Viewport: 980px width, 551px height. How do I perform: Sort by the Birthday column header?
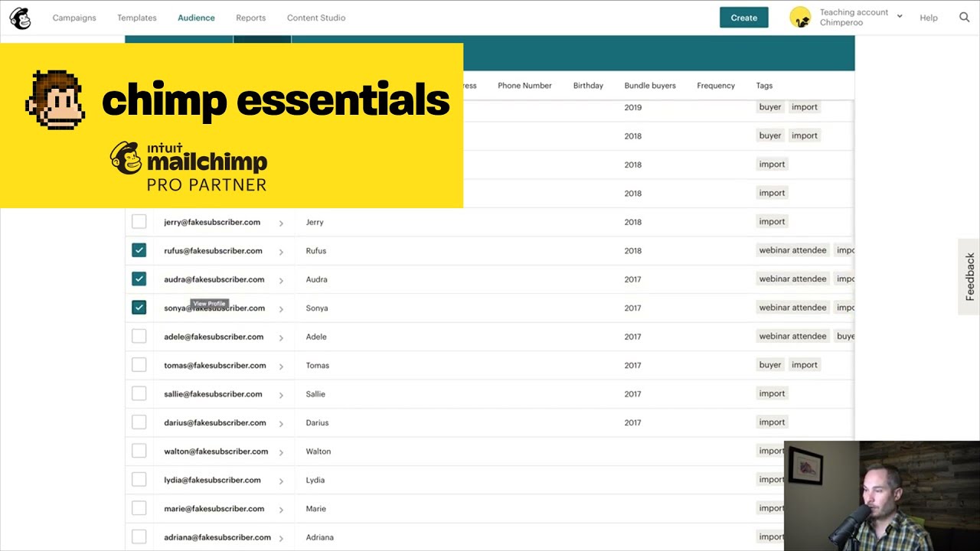[588, 86]
